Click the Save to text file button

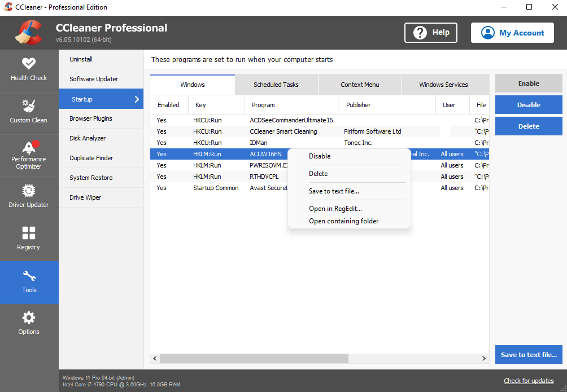tap(529, 355)
